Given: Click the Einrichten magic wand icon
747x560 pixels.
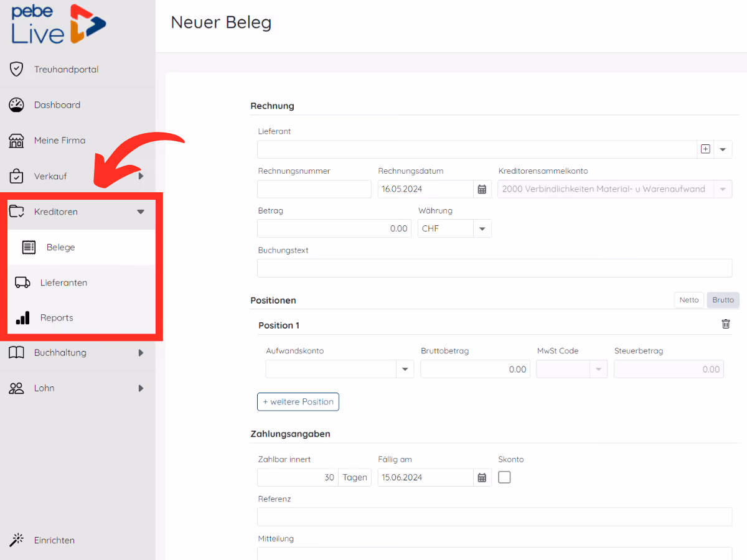Looking at the screenshot, I should [16, 540].
